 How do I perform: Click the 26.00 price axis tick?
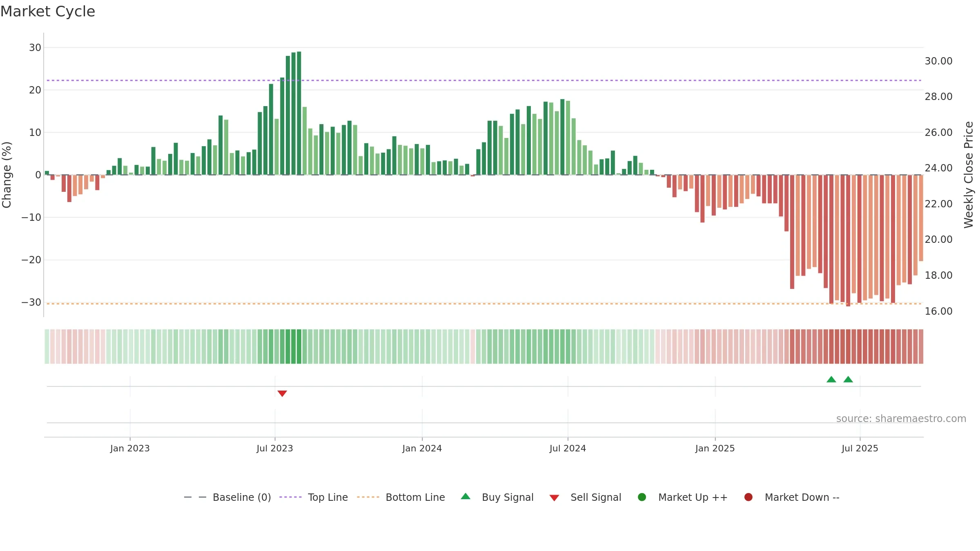pos(938,133)
